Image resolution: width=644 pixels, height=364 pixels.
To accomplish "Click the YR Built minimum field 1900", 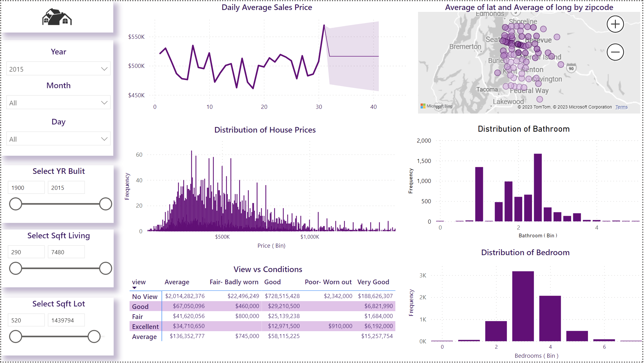I will point(26,188).
